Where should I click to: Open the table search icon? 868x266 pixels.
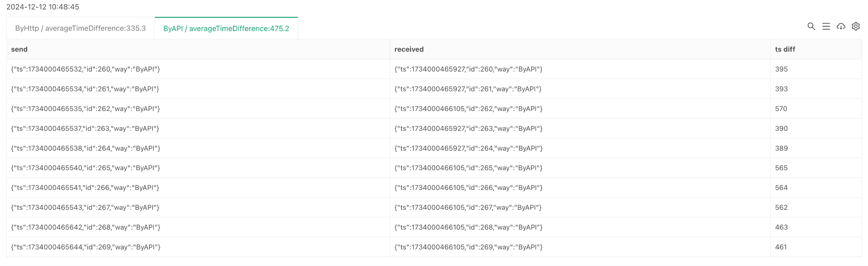(x=812, y=27)
